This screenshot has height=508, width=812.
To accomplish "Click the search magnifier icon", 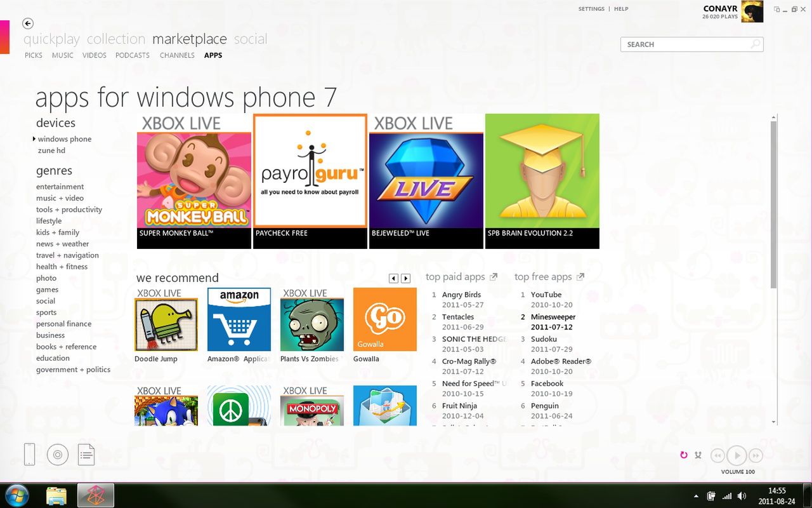I will tap(756, 44).
